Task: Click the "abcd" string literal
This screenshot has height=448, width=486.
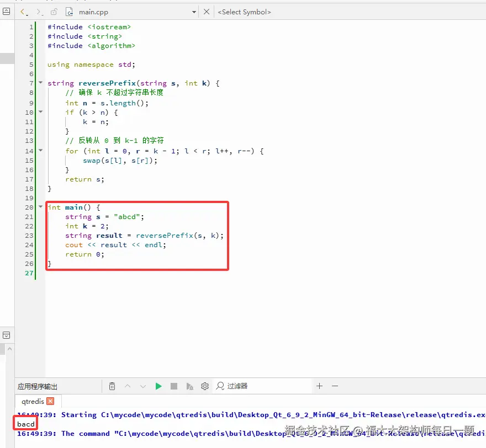Action: pyautogui.click(x=127, y=217)
